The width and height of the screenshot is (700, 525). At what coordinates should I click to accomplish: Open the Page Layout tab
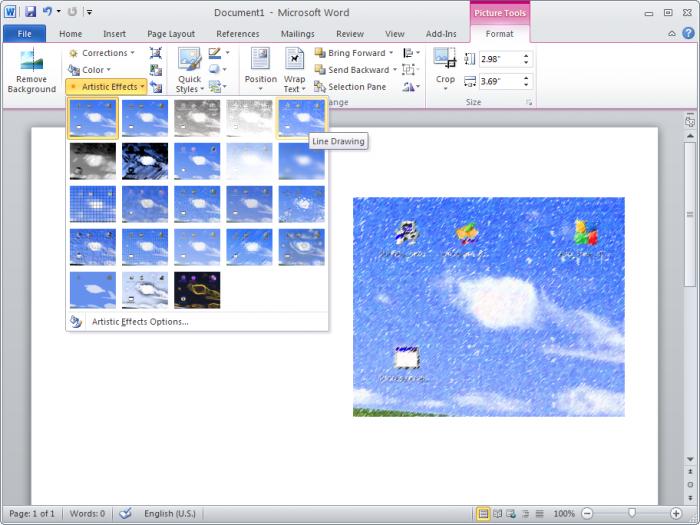pos(170,34)
